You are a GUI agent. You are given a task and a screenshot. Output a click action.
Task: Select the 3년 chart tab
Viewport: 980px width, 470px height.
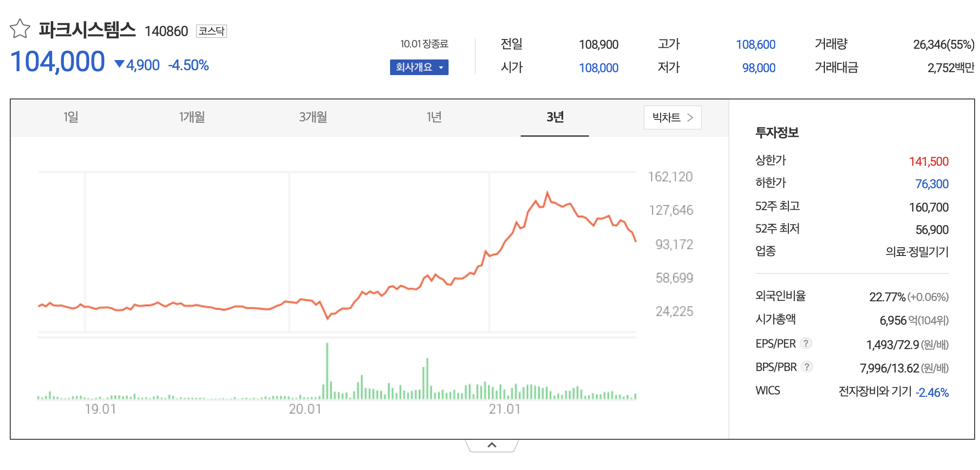tap(555, 117)
